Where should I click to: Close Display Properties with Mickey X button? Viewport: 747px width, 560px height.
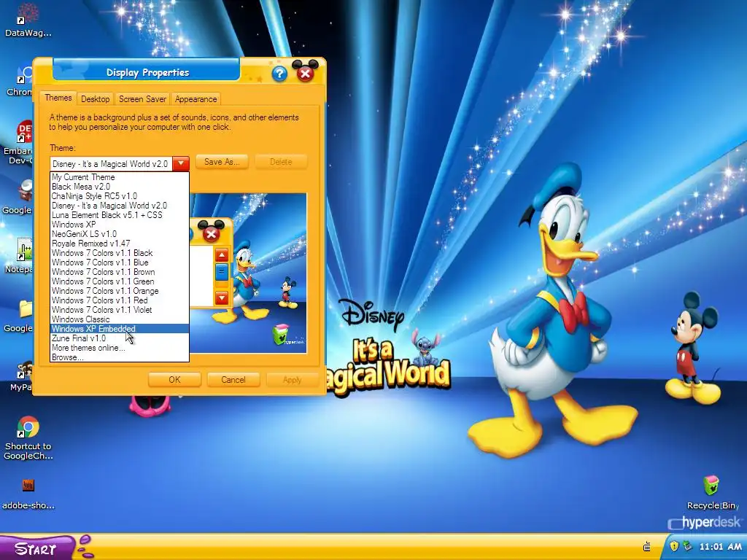(306, 73)
